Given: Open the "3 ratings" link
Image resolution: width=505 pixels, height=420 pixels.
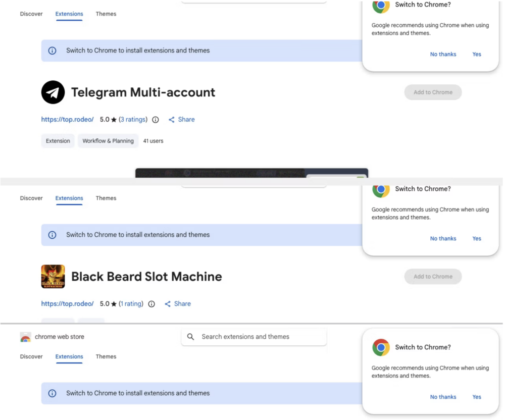Looking at the screenshot, I should coord(133,120).
